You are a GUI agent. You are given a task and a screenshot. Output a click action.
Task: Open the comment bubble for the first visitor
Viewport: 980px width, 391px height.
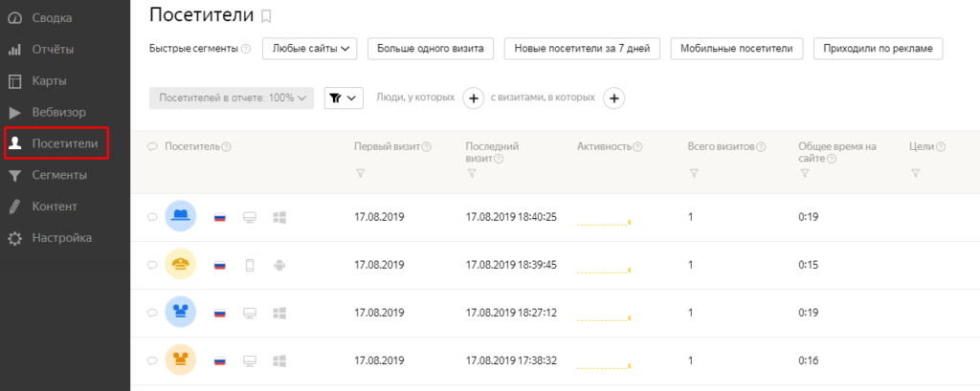coord(151,217)
